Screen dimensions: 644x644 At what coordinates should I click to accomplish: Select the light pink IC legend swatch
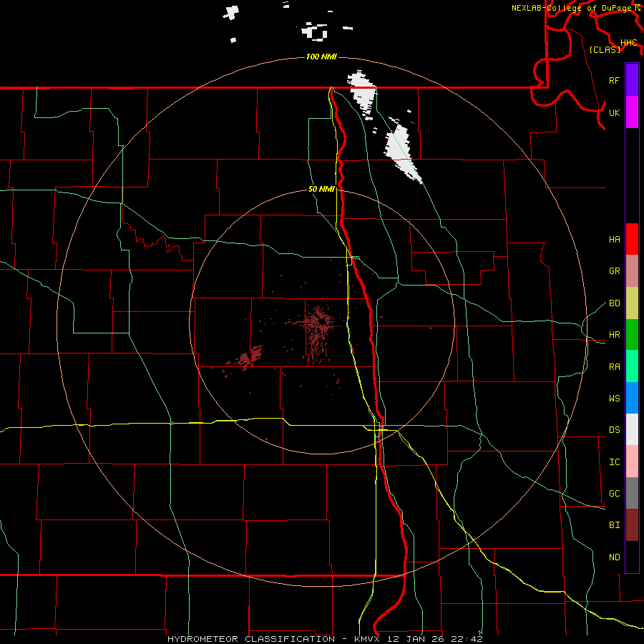632,462
